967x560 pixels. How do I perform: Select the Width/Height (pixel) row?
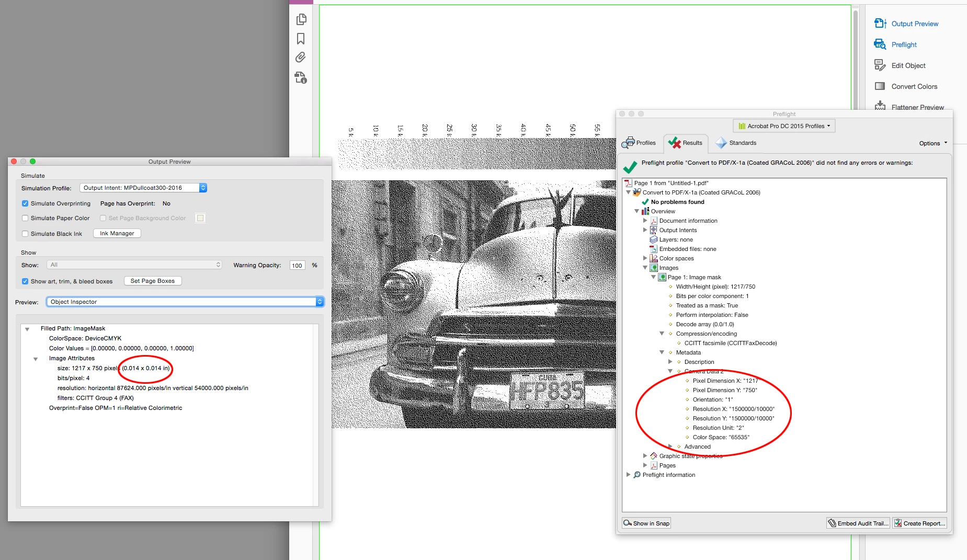click(x=715, y=287)
